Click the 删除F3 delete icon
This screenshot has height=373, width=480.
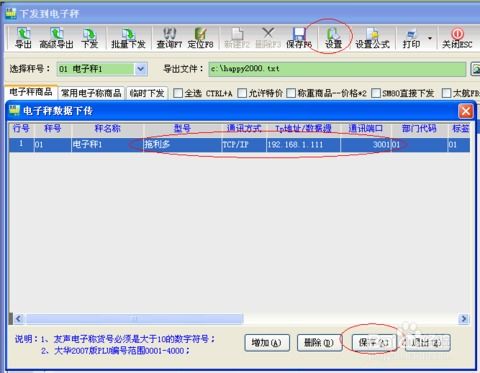click(x=268, y=38)
